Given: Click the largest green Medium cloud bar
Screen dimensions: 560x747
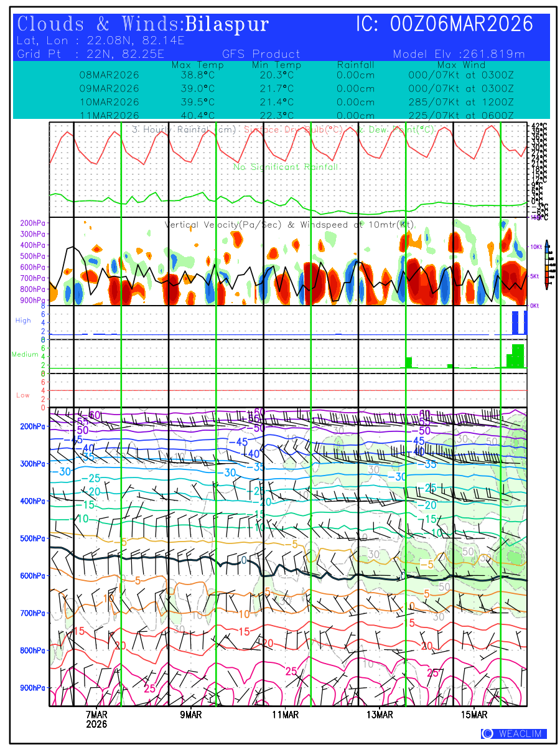Looking at the screenshot, I should point(518,356).
